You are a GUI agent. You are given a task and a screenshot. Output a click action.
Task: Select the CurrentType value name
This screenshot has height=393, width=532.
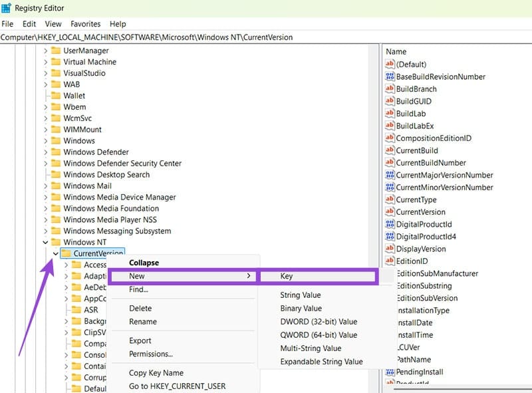click(416, 199)
